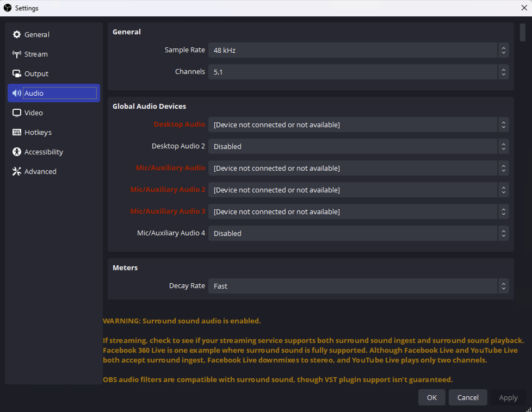Click the Accessibility icon in sidebar
Viewport: 532px width, 412px height.
click(16, 152)
